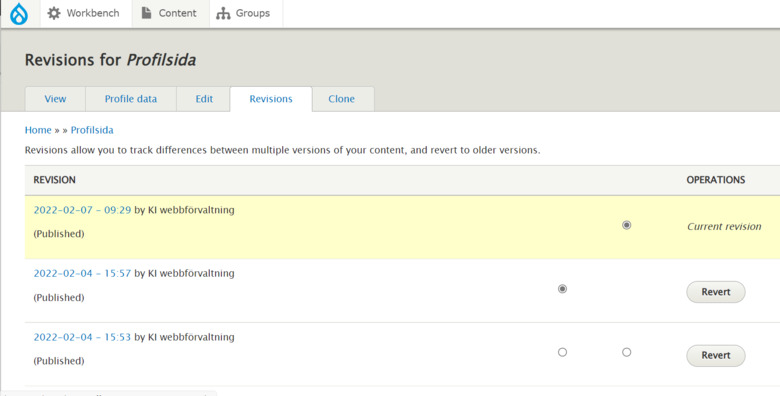Click '(Published)' under the 15:57 revision
The image size is (780, 396).
(59, 297)
